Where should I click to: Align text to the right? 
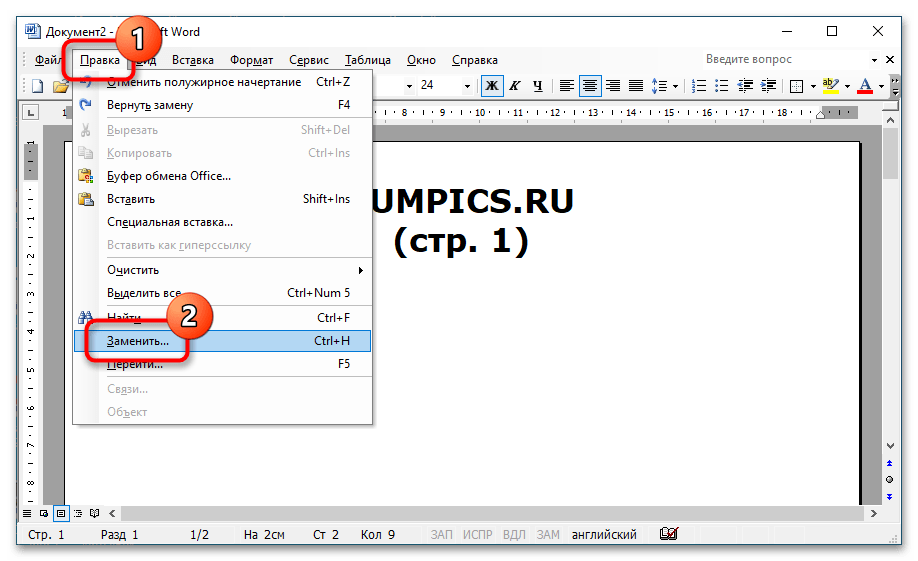tap(612, 86)
